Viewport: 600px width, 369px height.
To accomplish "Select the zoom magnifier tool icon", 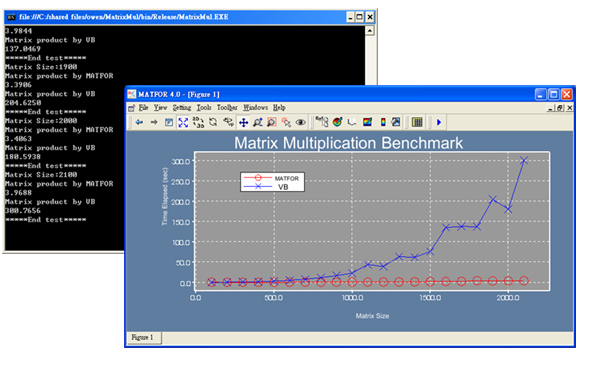I will [x=258, y=122].
